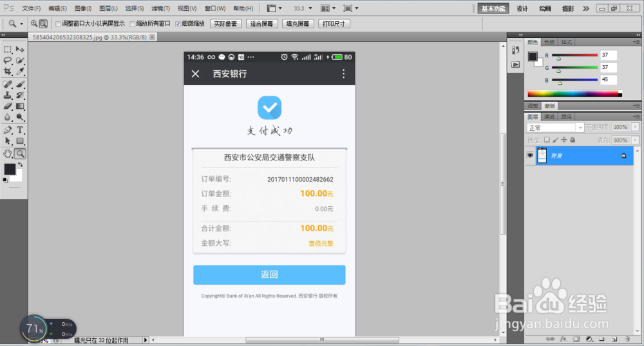Open the History panel icon

515,50
